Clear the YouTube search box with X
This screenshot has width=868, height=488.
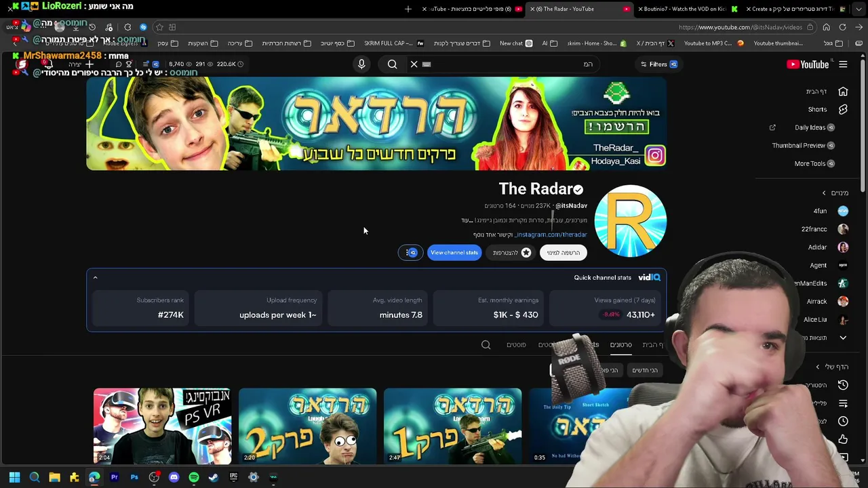coord(414,64)
